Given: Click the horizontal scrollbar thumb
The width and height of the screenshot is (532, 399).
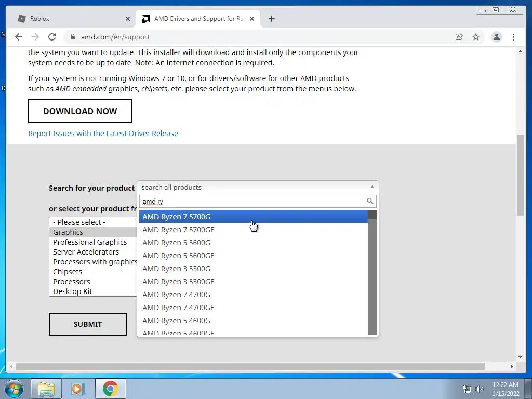Looking at the screenshot, I should click(250, 366).
